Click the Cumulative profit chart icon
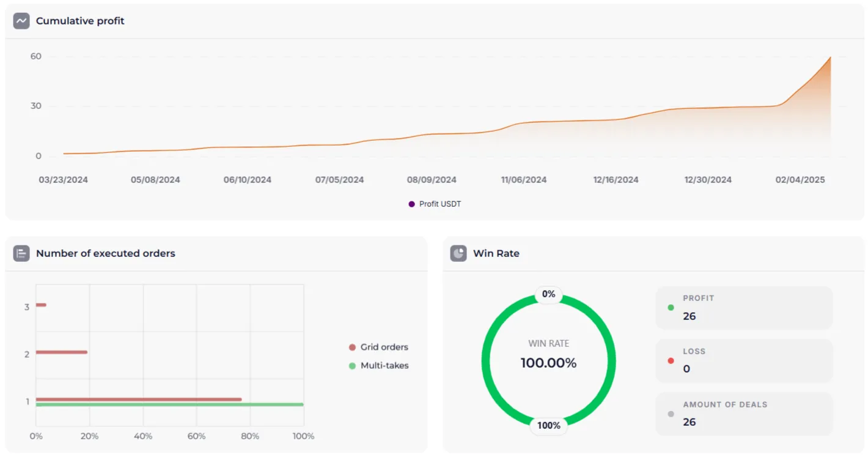Image resolution: width=868 pixels, height=457 pixels. coord(21,21)
